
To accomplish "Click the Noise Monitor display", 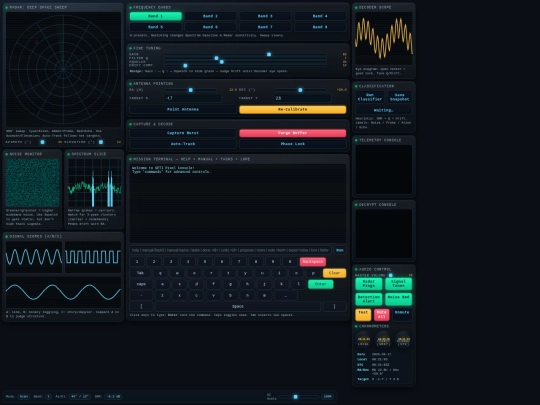I will point(33,183).
